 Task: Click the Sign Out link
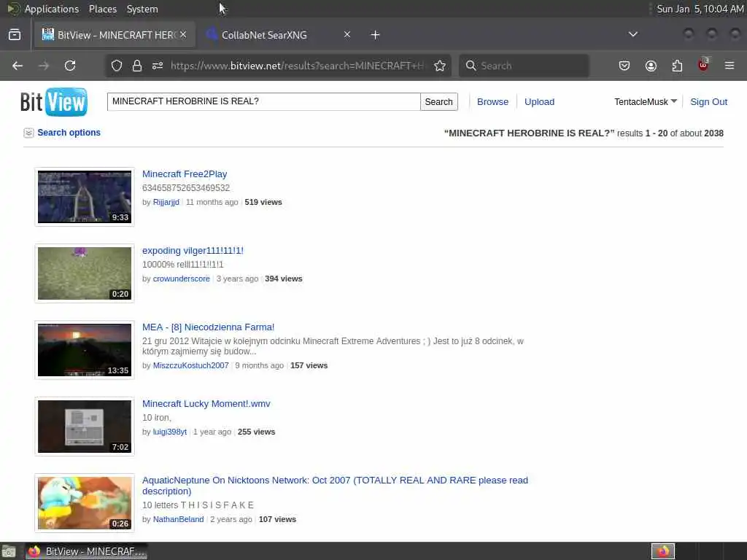tap(708, 102)
